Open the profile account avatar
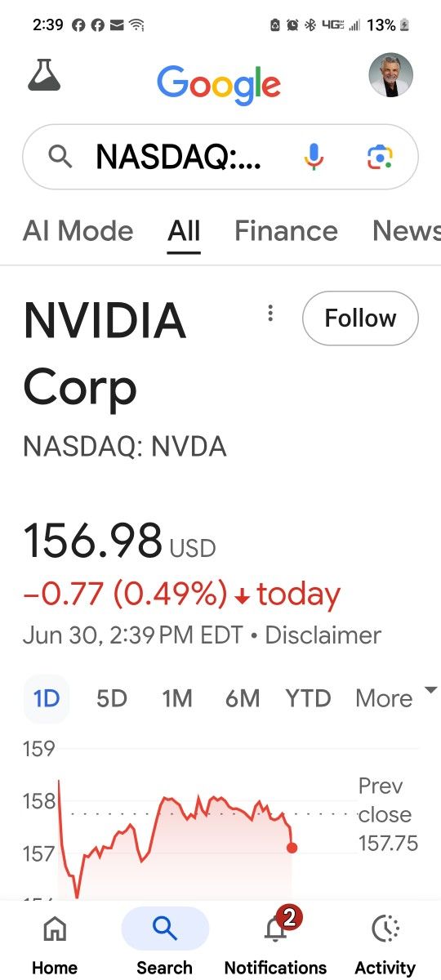This screenshot has height=980, width=441. click(x=391, y=76)
